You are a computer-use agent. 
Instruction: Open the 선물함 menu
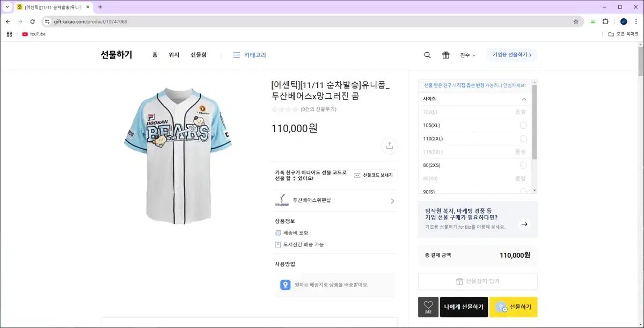pyautogui.click(x=199, y=55)
